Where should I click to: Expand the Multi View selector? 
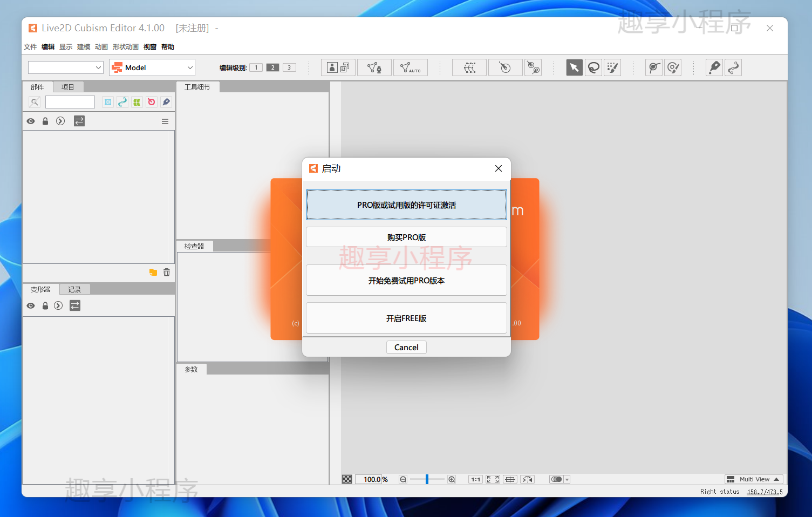[x=754, y=479]
